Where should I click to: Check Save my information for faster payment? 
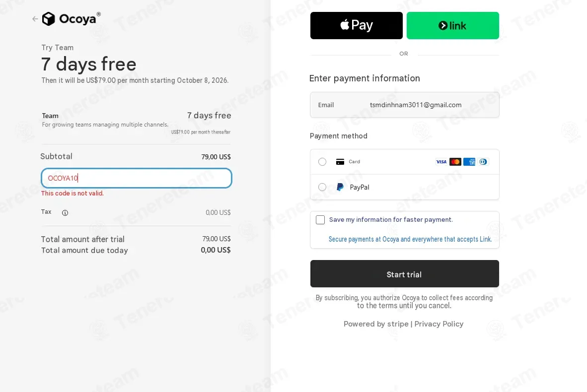pos(320,220)
